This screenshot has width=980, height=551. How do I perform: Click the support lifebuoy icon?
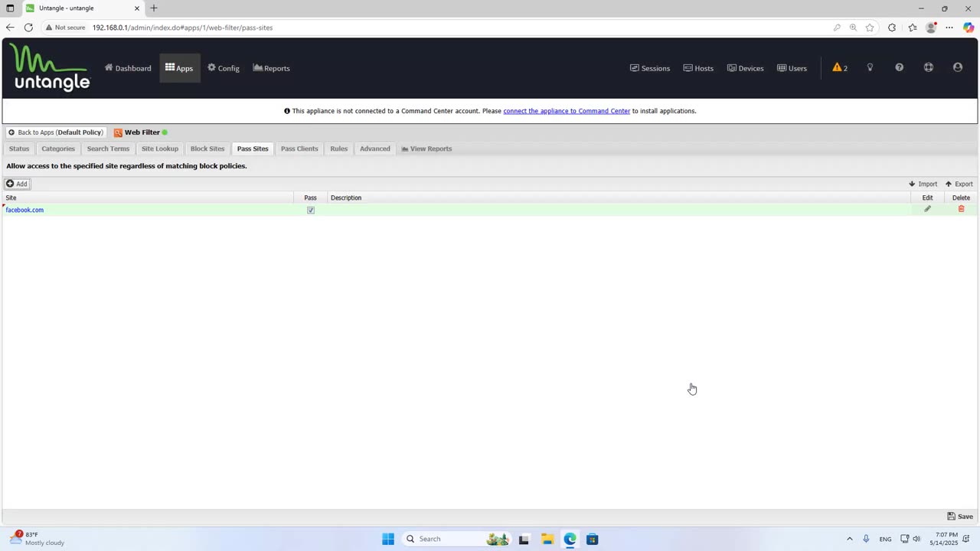click(x=928, y=67)
